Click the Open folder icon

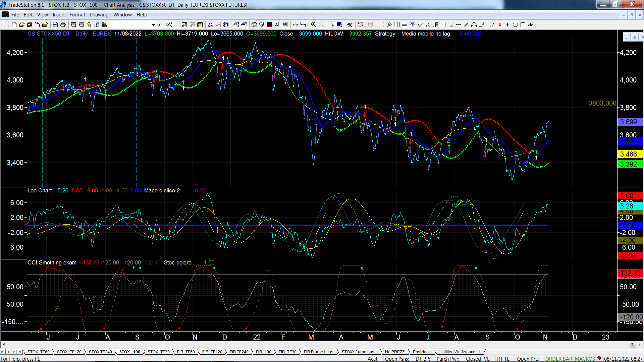[x=22, y=25]
